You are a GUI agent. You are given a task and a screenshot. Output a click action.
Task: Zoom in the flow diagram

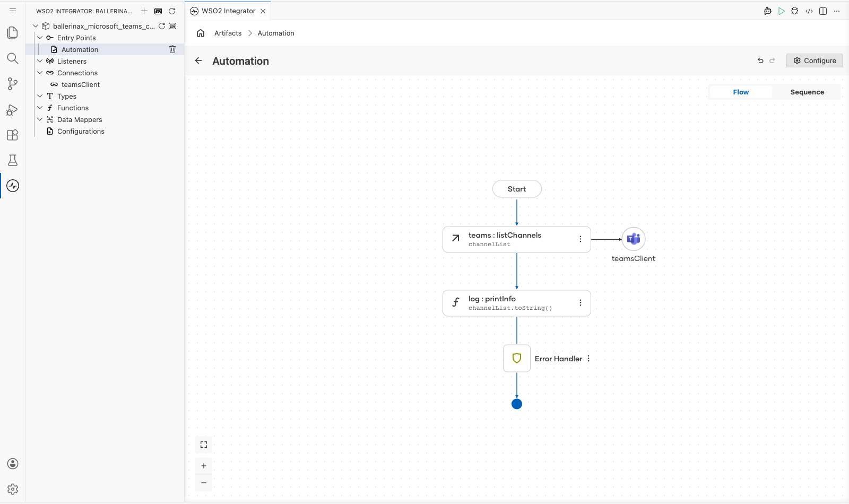[x=204, y=466]
